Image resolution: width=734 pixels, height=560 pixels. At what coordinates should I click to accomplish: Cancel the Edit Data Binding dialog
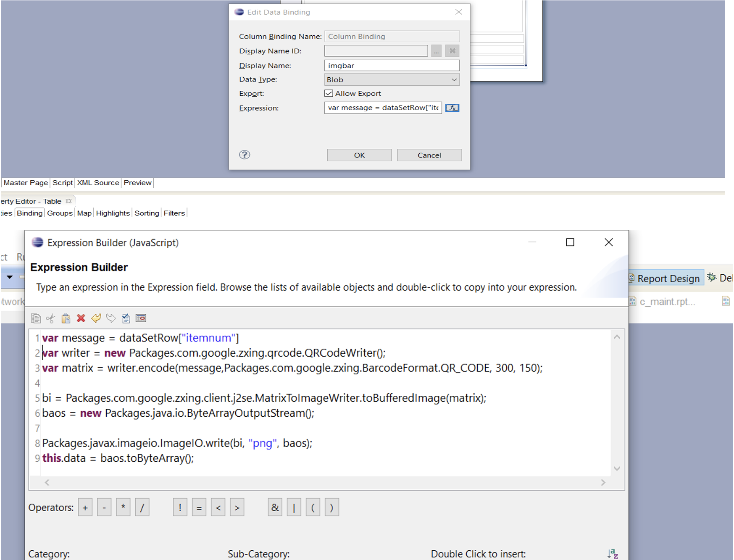click(429, 155)
